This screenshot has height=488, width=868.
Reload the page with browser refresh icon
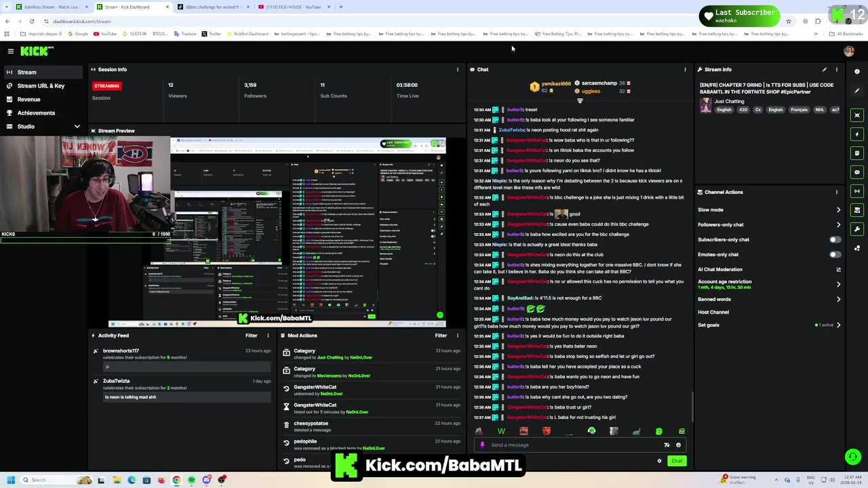point(31,21)
